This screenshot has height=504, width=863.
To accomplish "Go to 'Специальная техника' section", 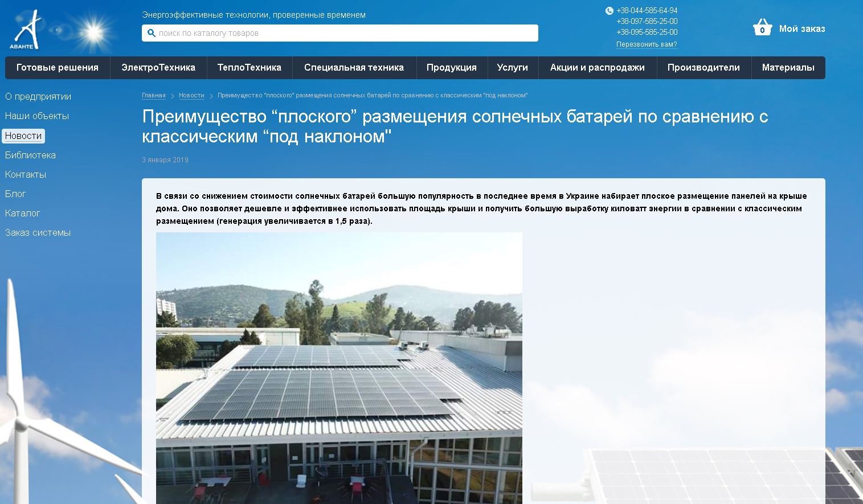I will [x=354, y=68].
